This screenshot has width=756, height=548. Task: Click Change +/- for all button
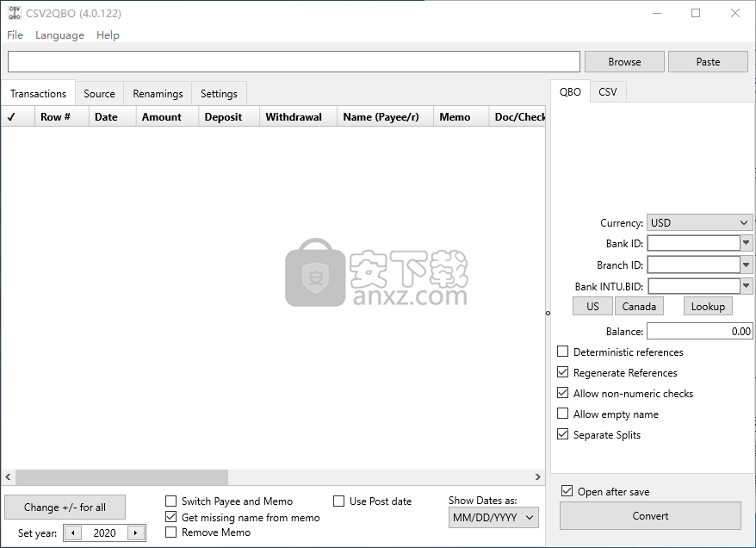coord(65,507)
